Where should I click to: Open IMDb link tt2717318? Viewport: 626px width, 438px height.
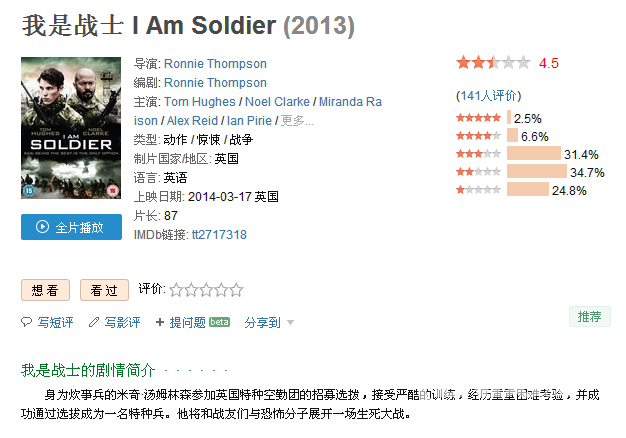pos(219,234)
